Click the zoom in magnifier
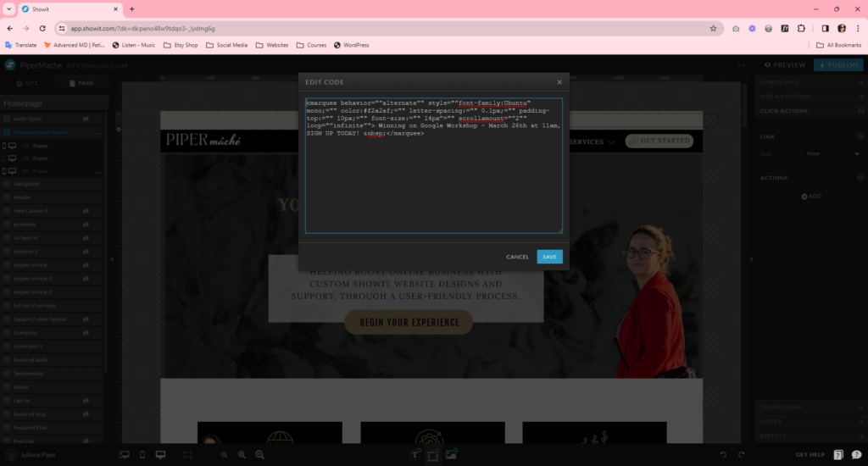 (x=259, y=455)
